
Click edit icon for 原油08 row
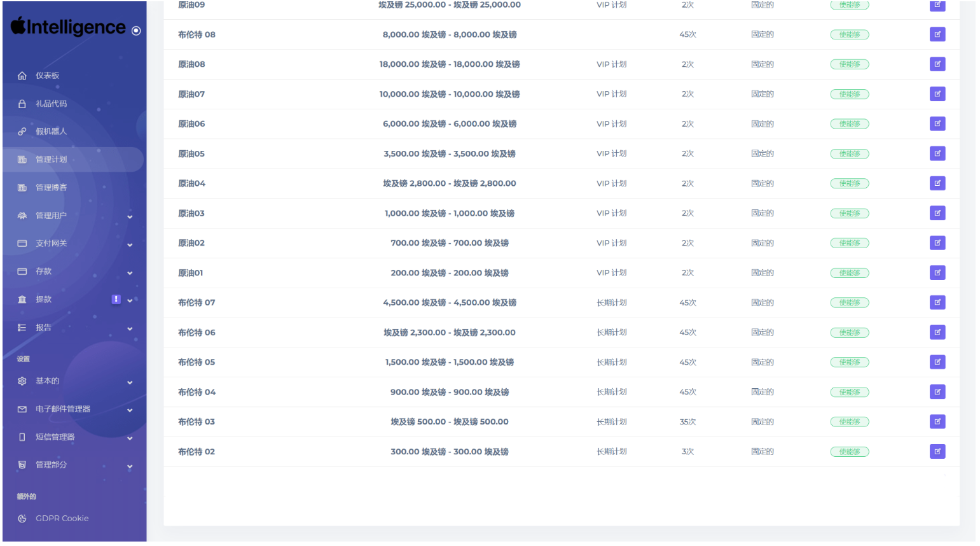[937, 64]
